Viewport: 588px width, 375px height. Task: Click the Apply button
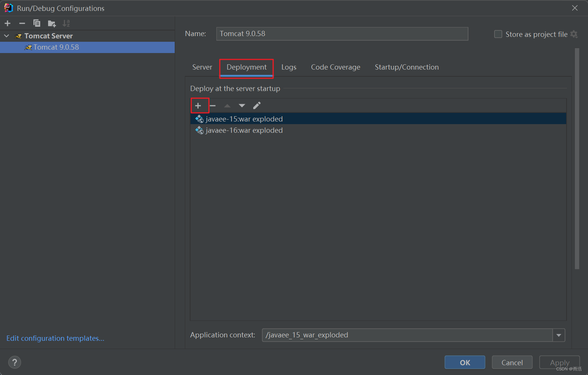click(559, 363)
